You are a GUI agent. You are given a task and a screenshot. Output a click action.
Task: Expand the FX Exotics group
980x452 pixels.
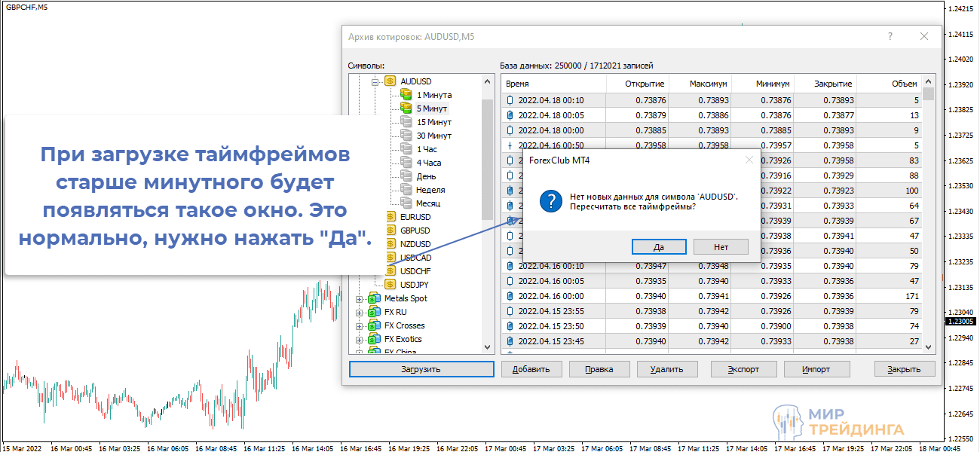pos(359,340)
